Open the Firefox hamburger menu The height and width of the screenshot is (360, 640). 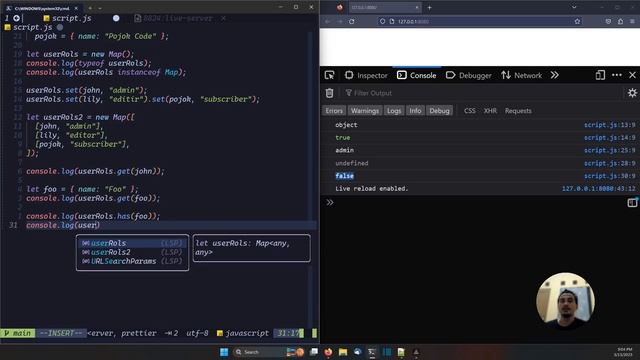632,21
